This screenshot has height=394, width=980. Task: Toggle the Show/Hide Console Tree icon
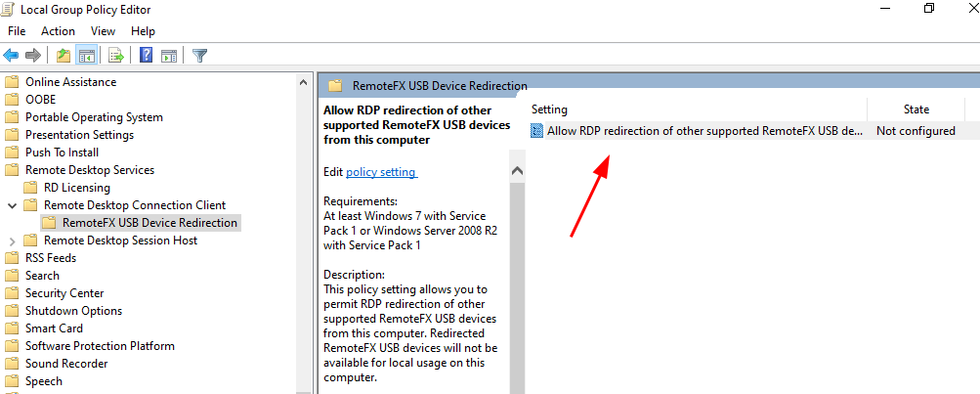[86, 55]
